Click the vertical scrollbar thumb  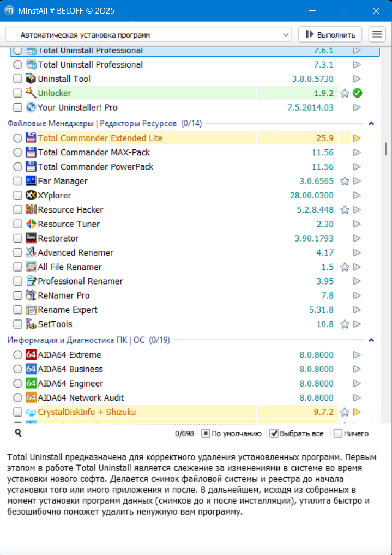click(386, 149)
